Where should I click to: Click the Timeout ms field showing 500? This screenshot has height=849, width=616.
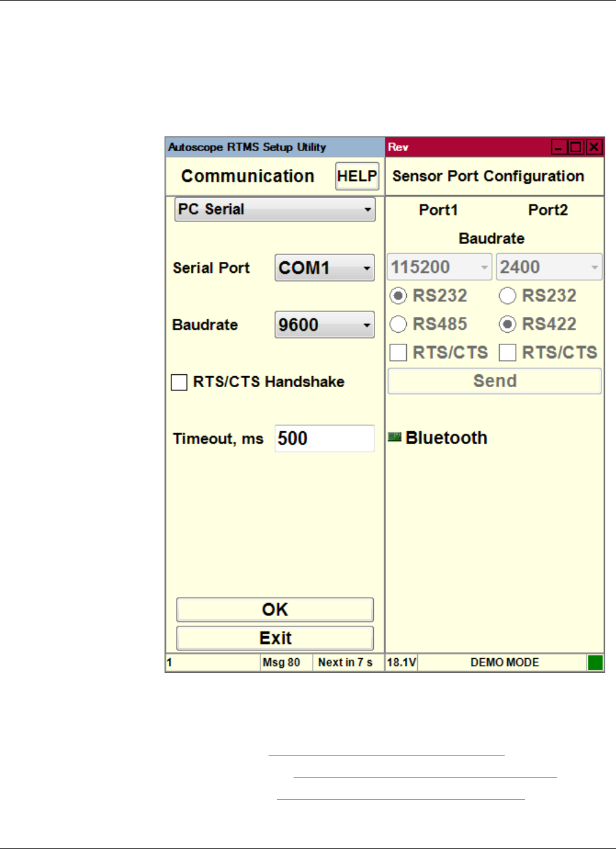324,439
